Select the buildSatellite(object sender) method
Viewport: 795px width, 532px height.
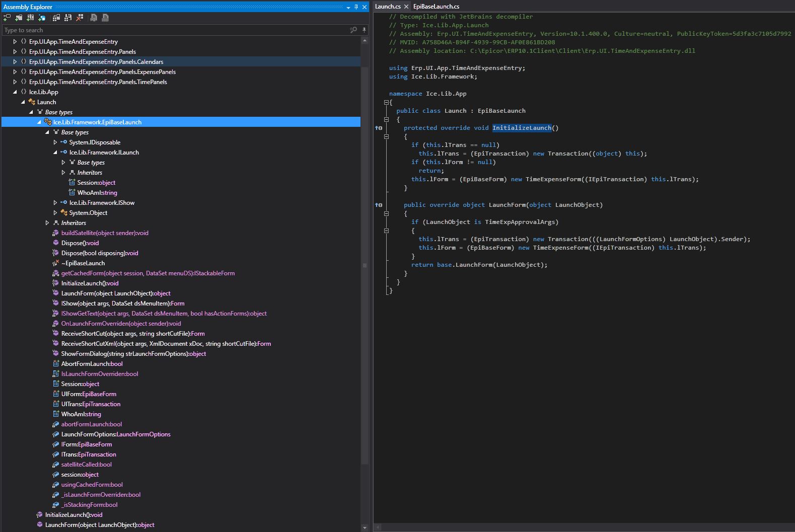pos(105,233)
